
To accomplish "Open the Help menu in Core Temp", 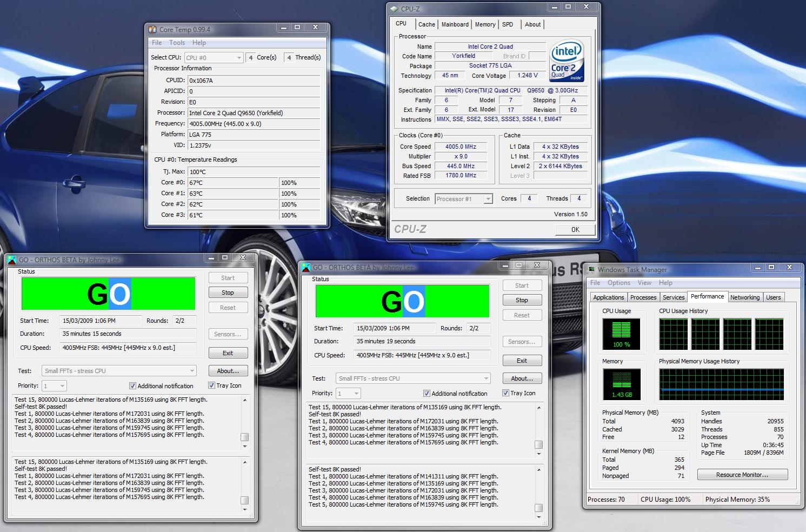I will click(199, 43).
